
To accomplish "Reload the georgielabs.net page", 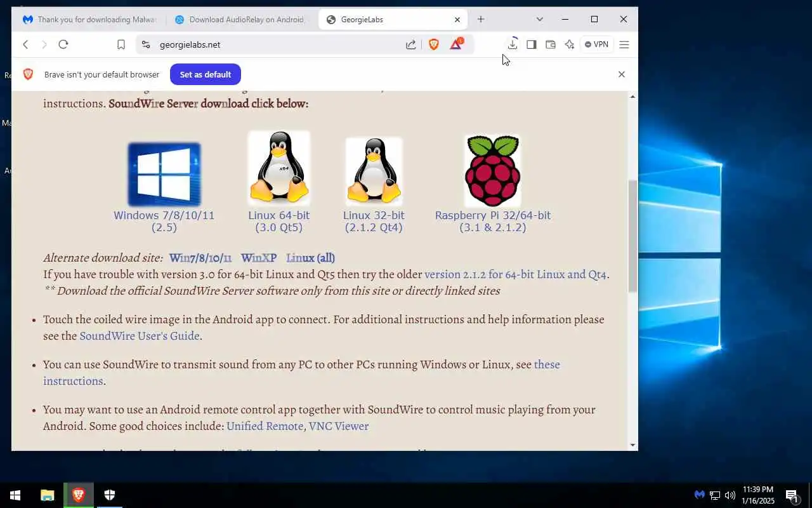I will (63, 44).
